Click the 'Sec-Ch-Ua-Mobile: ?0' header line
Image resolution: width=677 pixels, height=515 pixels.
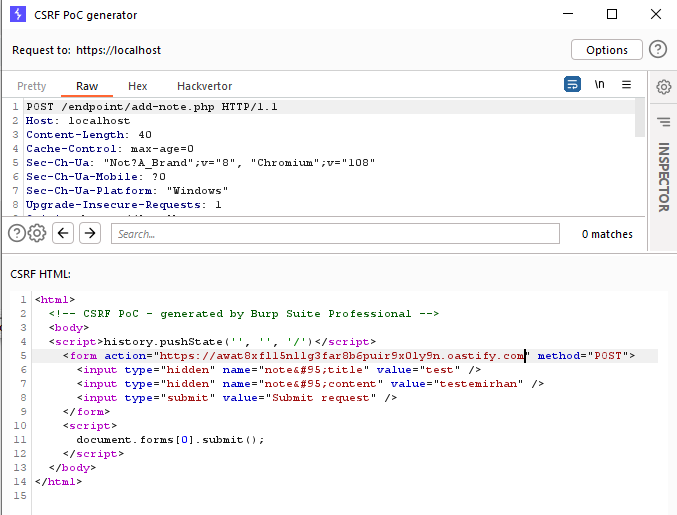(x=95, y=177)
